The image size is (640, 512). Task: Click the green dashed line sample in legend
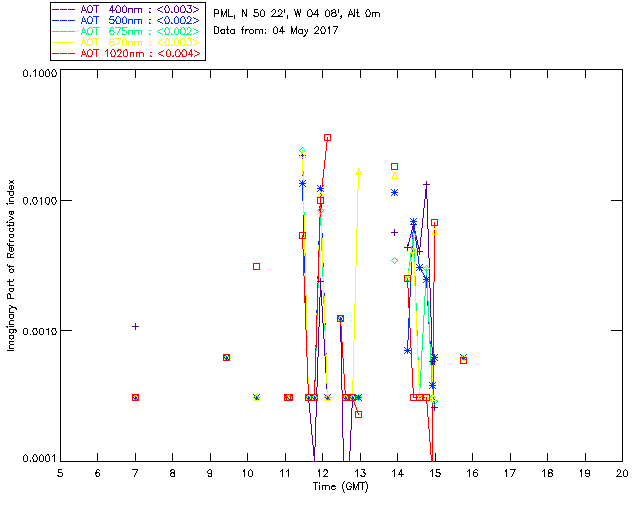(64, 31)
